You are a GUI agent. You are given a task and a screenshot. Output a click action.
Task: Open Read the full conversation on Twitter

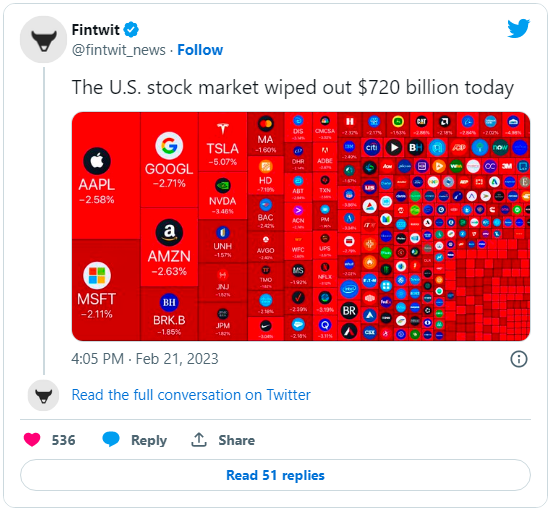[x=191, y=395]
